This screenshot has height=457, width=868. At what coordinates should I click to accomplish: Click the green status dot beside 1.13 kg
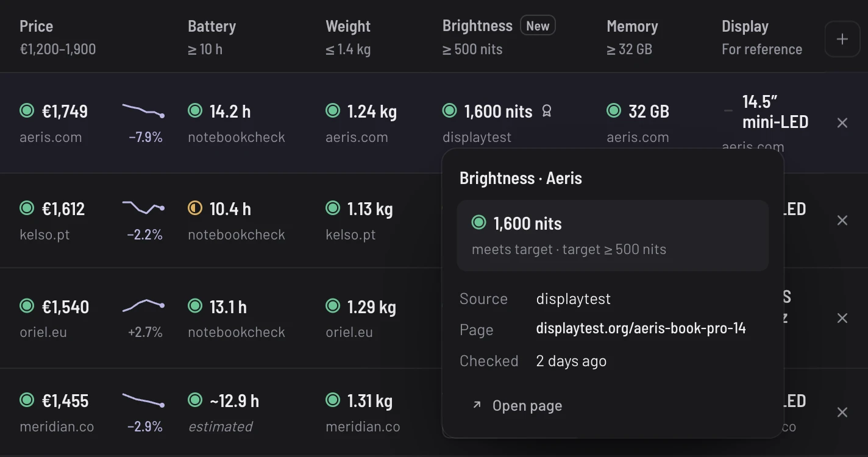pyautogui.click(x=333, y=208)
